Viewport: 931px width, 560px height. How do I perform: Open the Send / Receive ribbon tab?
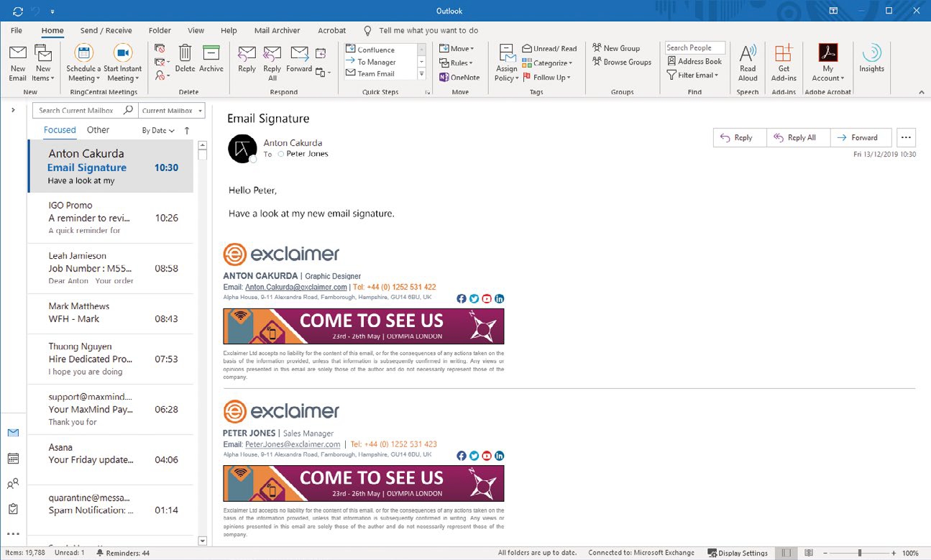(x=106, y=31)
